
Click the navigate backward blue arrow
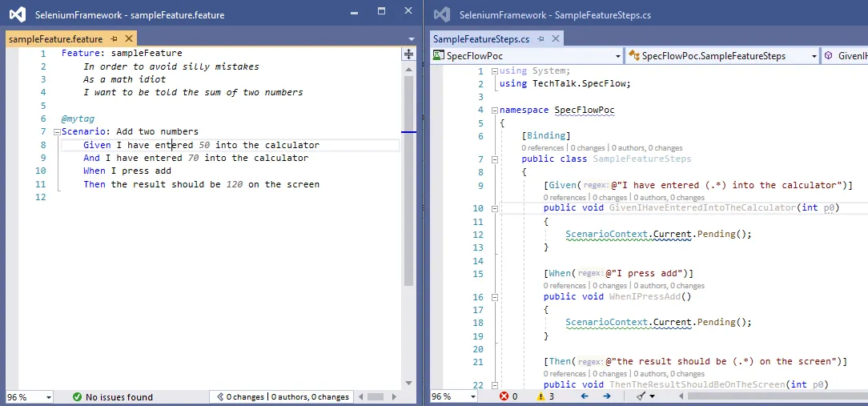click(585, 396)
